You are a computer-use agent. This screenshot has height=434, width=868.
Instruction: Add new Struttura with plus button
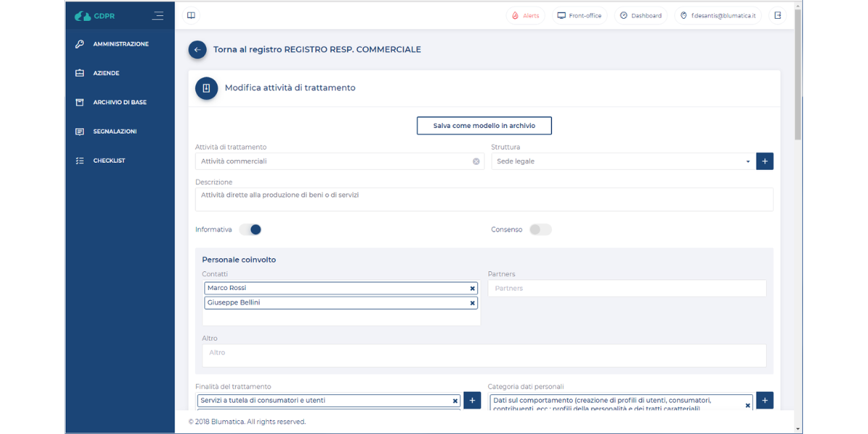[765, 161]
